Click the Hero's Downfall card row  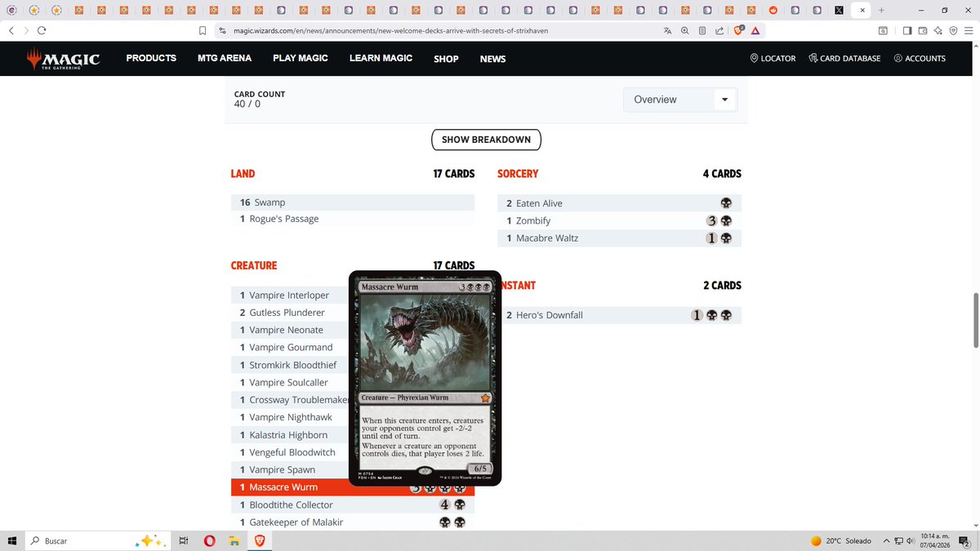pyautogui.click(x=619, y=315)
